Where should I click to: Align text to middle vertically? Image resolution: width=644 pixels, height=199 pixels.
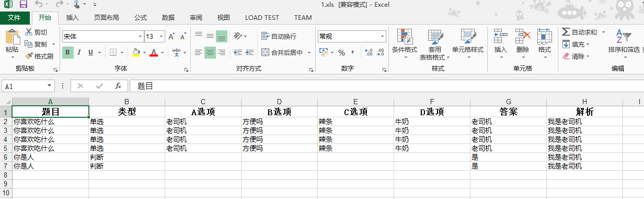click(210, 36)
